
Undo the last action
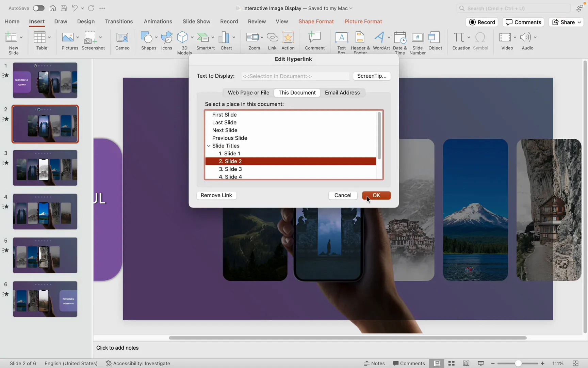pyautogui.click(x=75, y=8)
